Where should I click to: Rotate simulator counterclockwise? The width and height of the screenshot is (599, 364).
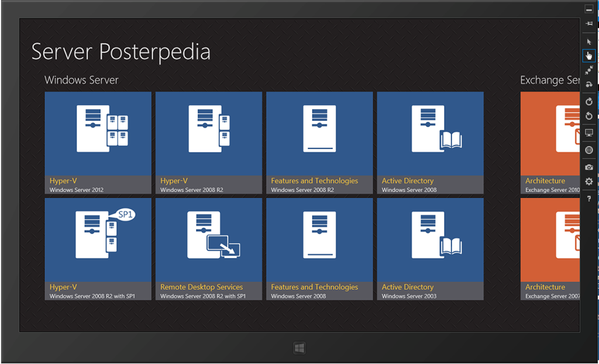pyautogui.click(x=589, y=116)
